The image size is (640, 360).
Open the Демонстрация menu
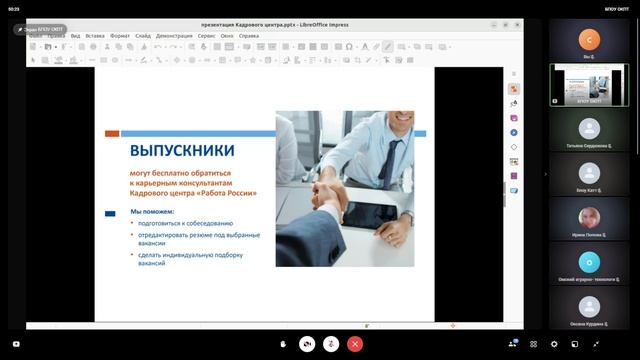pyautogui.click(x=174, y=36)
